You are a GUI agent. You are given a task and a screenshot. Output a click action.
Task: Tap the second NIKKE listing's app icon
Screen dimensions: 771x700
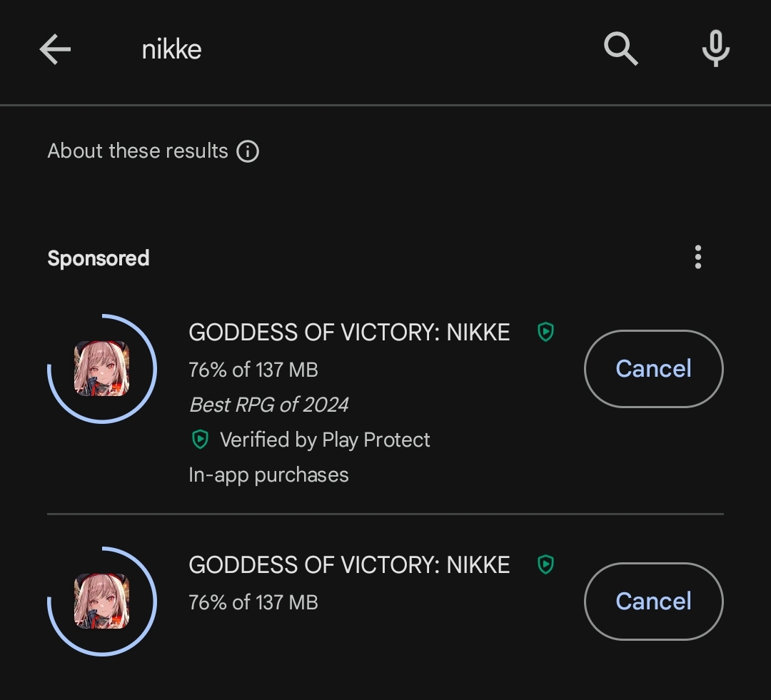(102, 601)
